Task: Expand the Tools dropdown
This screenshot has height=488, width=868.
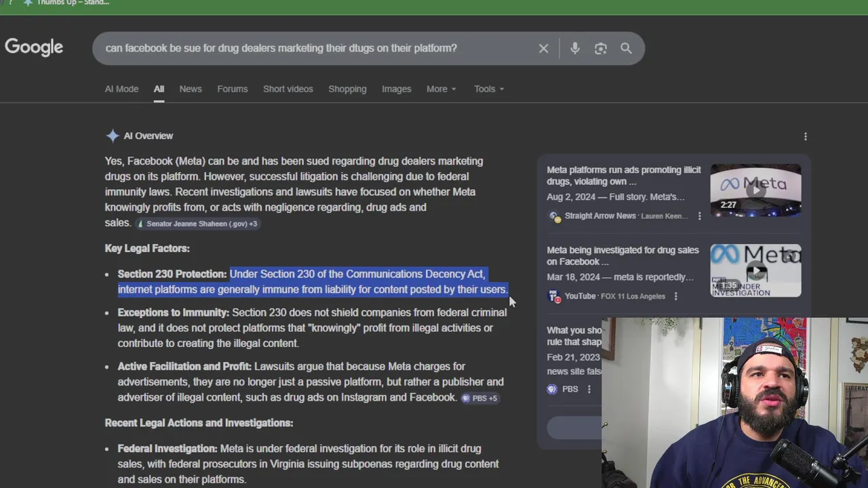Action: click(489, 89)
